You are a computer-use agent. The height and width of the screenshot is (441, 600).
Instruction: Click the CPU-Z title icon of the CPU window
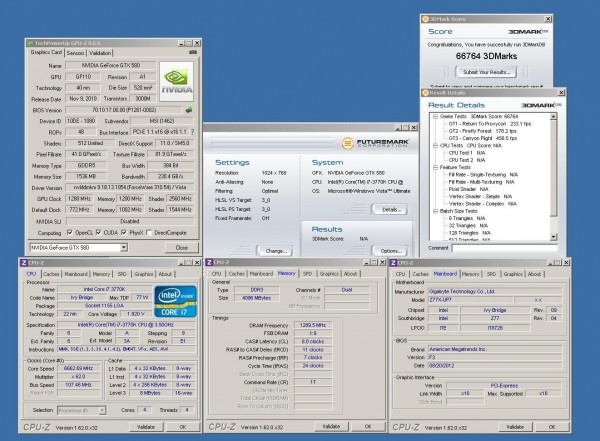[24, 263]
